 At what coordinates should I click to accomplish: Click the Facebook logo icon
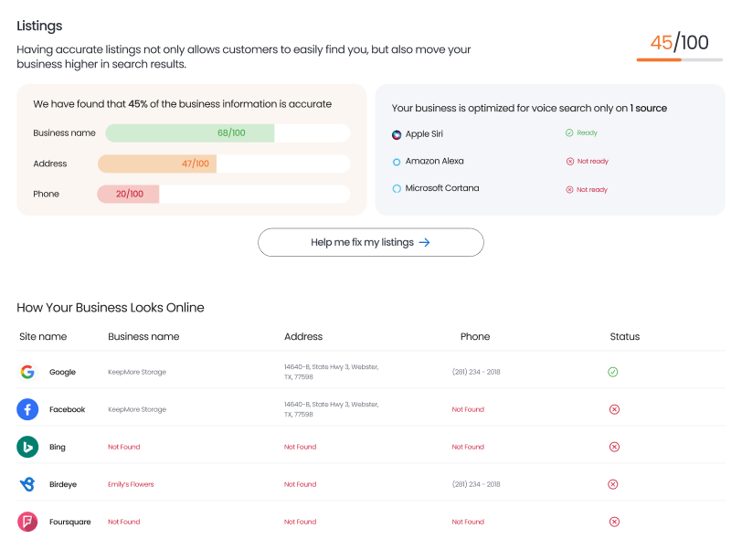pos(27,409)
